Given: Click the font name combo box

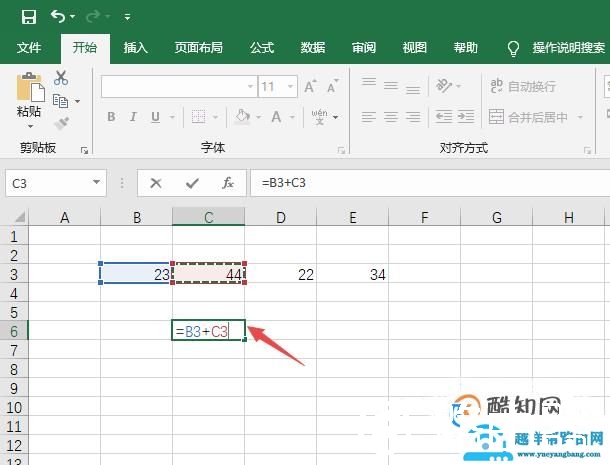Looking at the screenshot, I should click(x=179, y=86).
